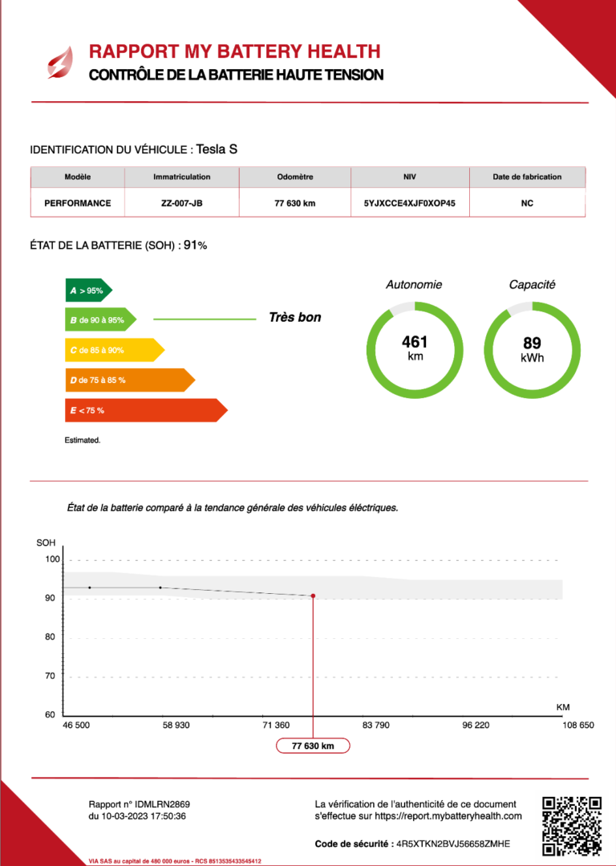Click the Très bon rating label
The height and width of the screenshot is (866, 616).
coord(294,318)
